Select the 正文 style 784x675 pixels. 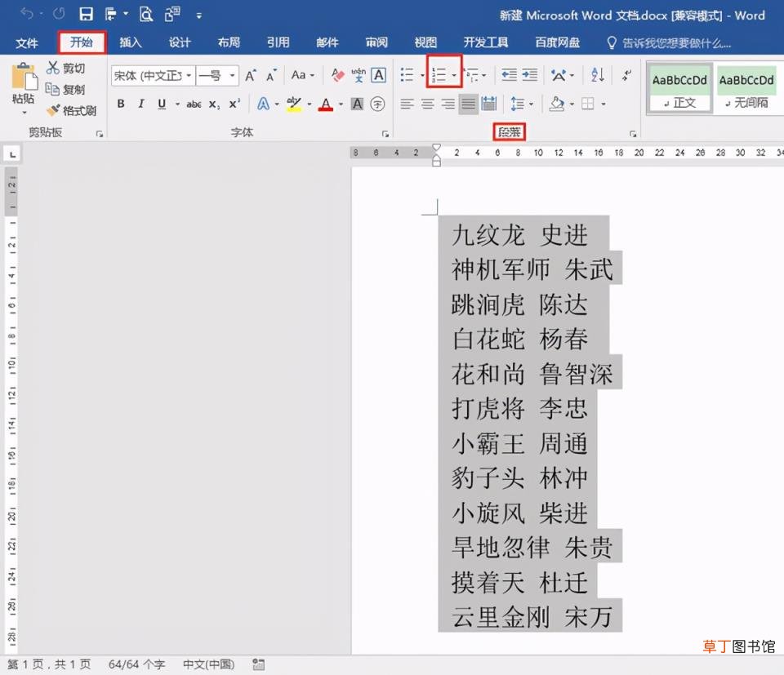679,88
